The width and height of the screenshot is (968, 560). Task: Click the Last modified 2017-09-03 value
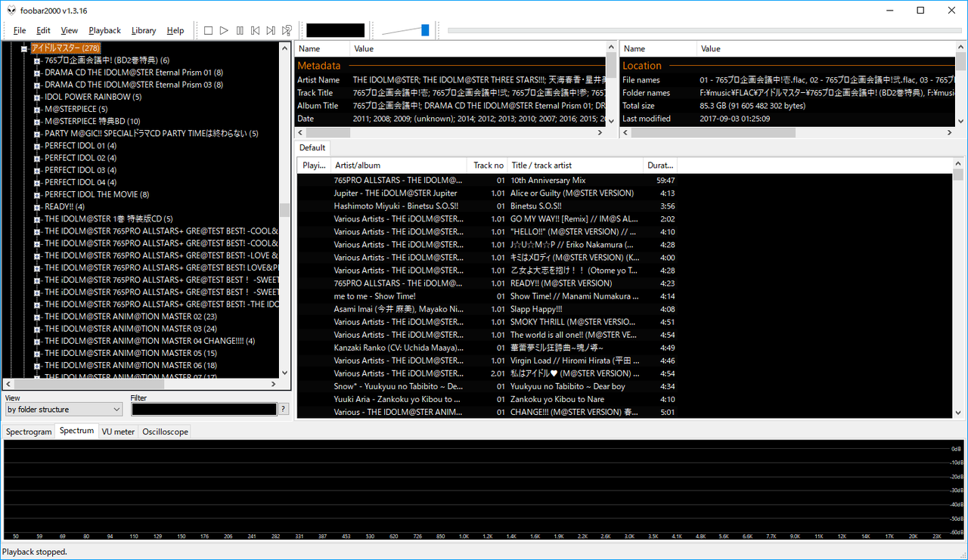pyautogui.click(x=736, y=119)
